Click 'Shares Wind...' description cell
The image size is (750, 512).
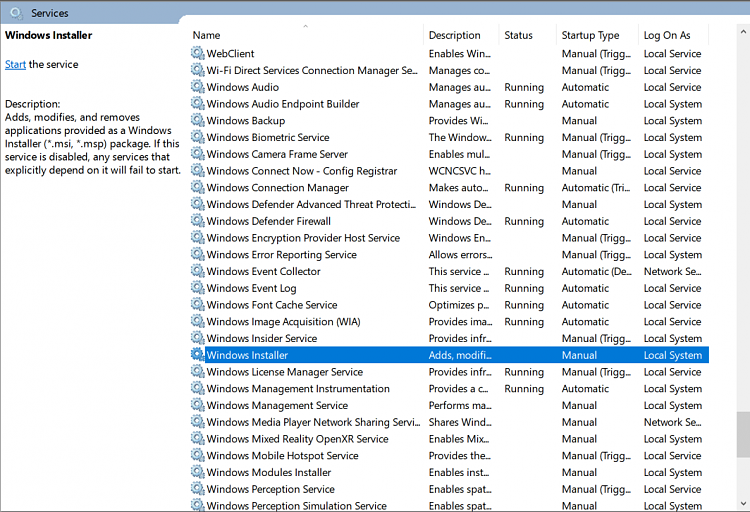coord(460,422)
